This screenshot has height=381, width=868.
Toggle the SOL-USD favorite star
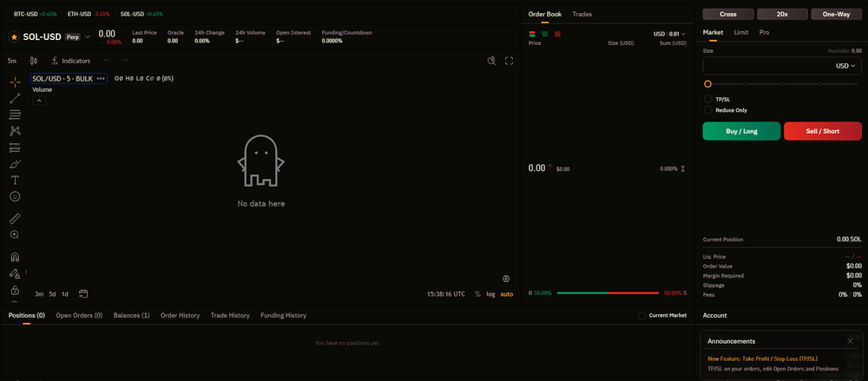coord(15,37)
